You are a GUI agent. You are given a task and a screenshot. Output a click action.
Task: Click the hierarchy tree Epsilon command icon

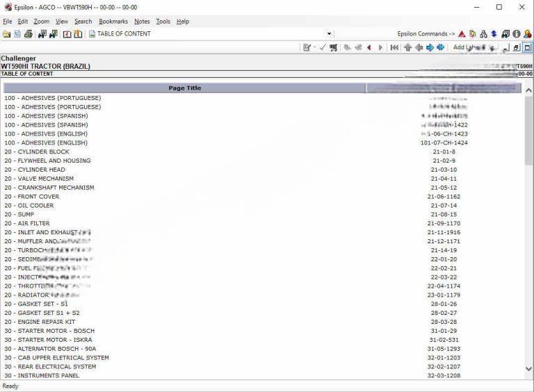484,34
